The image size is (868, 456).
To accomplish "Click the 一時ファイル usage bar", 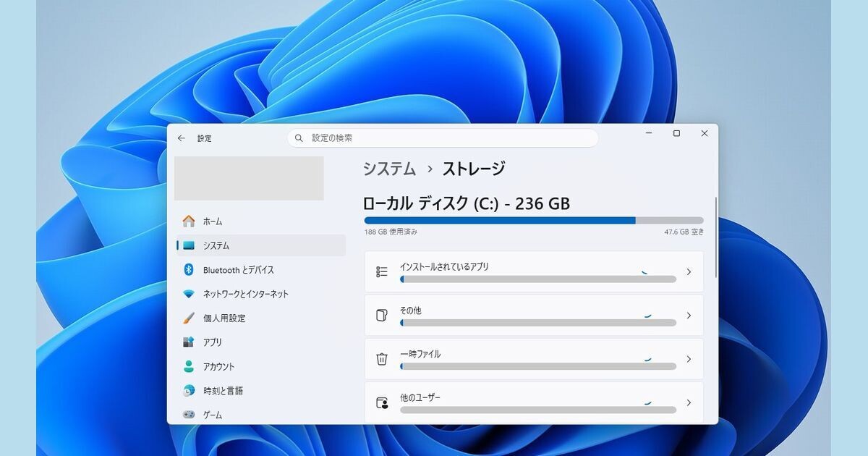I will coord(538,366).
